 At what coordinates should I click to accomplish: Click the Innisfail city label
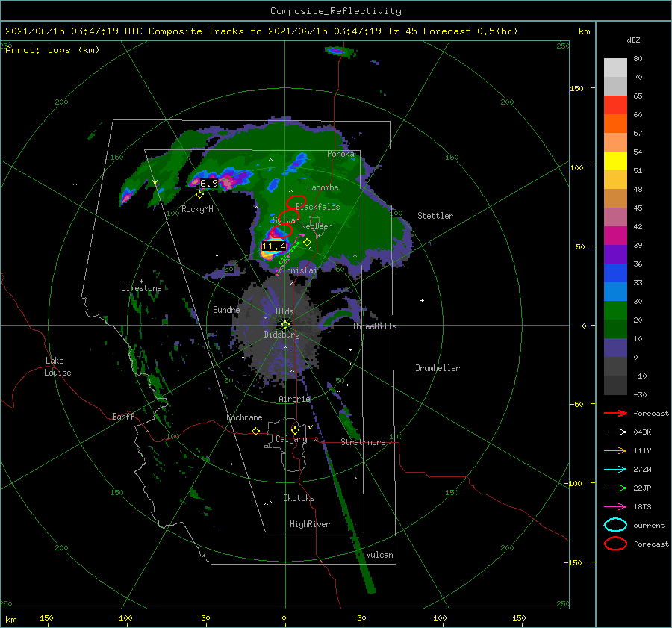pyautogui.click(x=302, y=270)
